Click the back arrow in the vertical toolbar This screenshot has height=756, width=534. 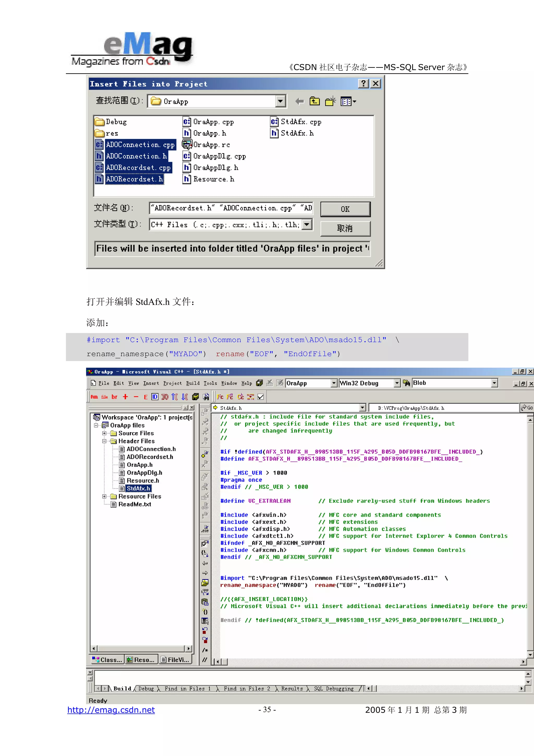click(205, 563)
